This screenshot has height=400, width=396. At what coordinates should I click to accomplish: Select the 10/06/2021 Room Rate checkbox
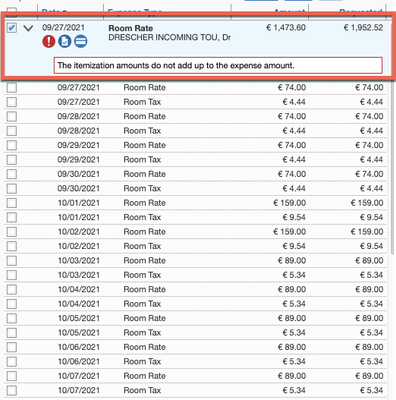[12, 347]
